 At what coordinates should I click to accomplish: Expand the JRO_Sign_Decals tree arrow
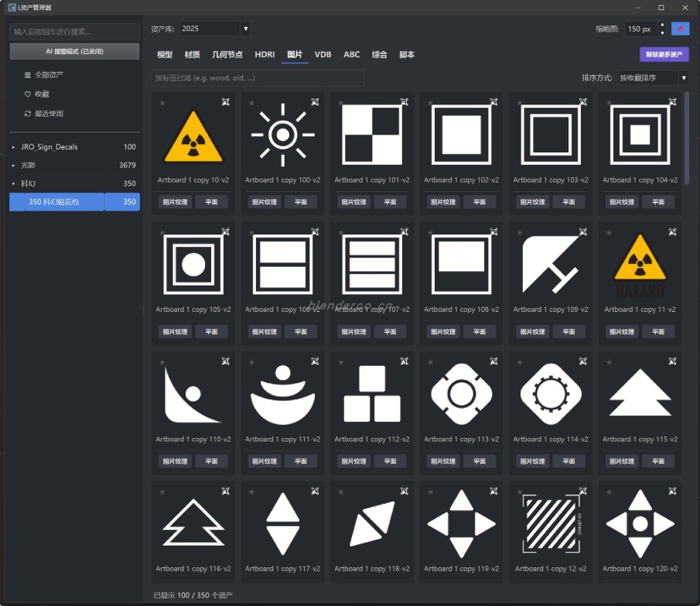click(13, 147)
